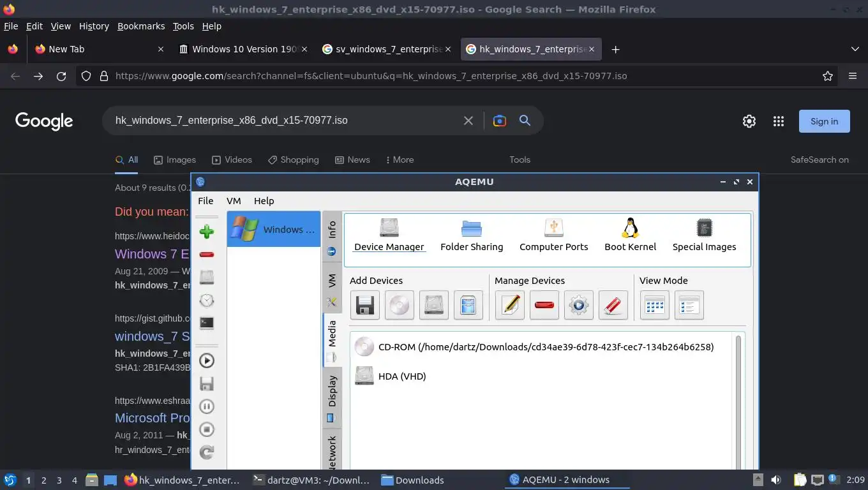Stop the virtual machine
Viewport: 868px width, 490px height.
pos(206,429)
